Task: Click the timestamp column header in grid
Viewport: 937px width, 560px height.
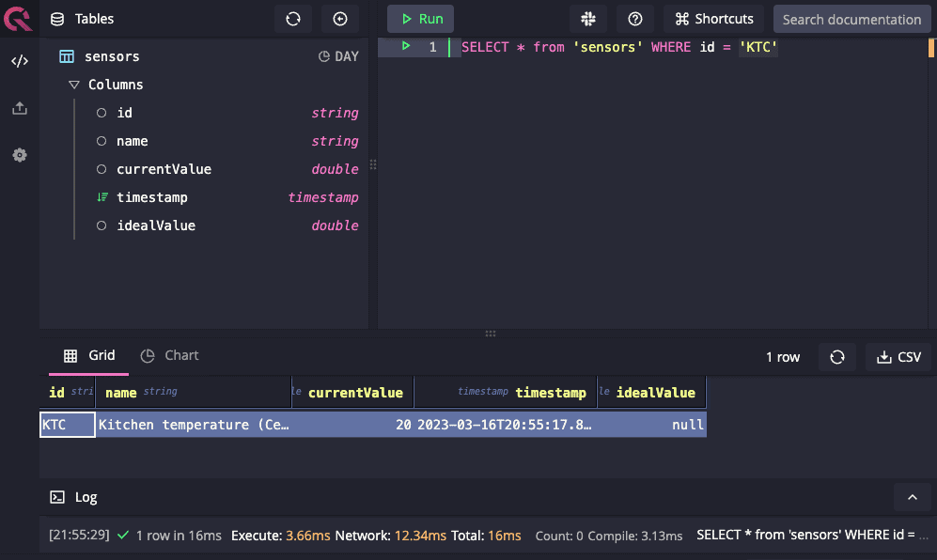Action: tap(506, 392)
